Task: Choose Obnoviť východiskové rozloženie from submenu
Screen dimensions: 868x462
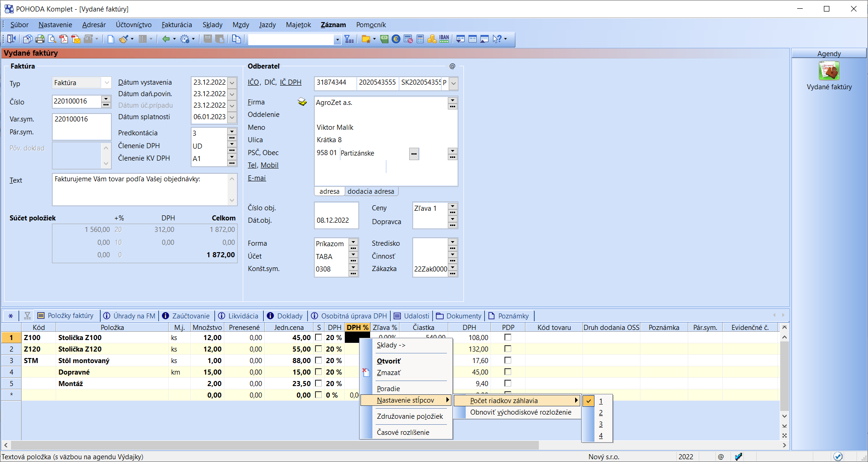Action: 520,412
